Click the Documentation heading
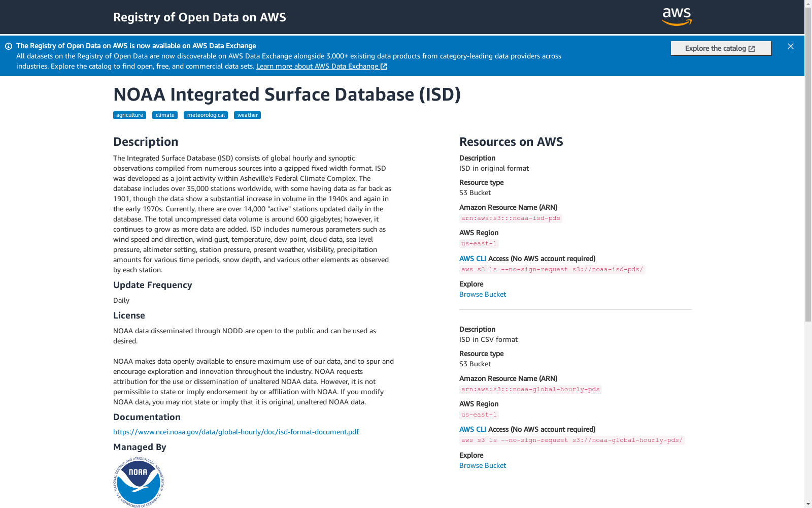The width and height of the screenshot is (812, 508). (147, 417)
